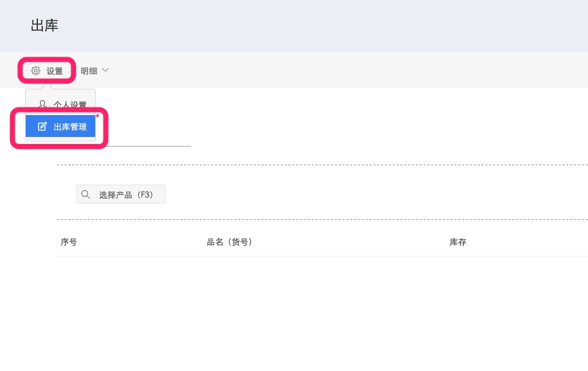The height and width of the screenshot is (371, 588).
Task: Click the 品名（货号） column header
Action: [x=230, y=242]
